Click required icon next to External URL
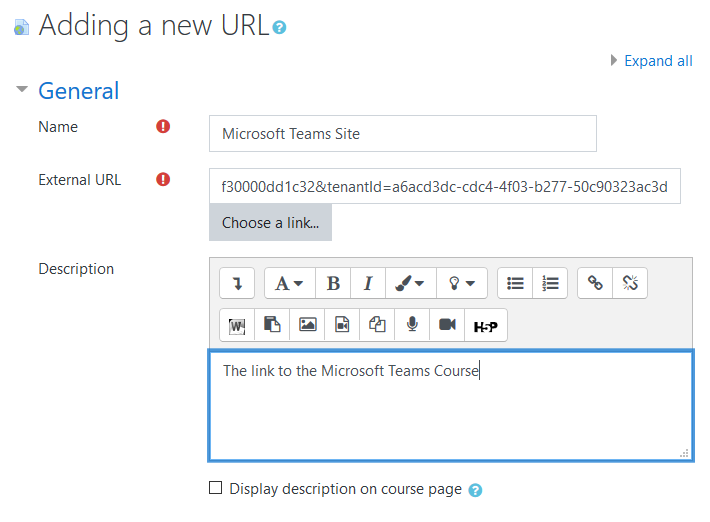Viewport: 710px width, 522px height. coord(163,179)
